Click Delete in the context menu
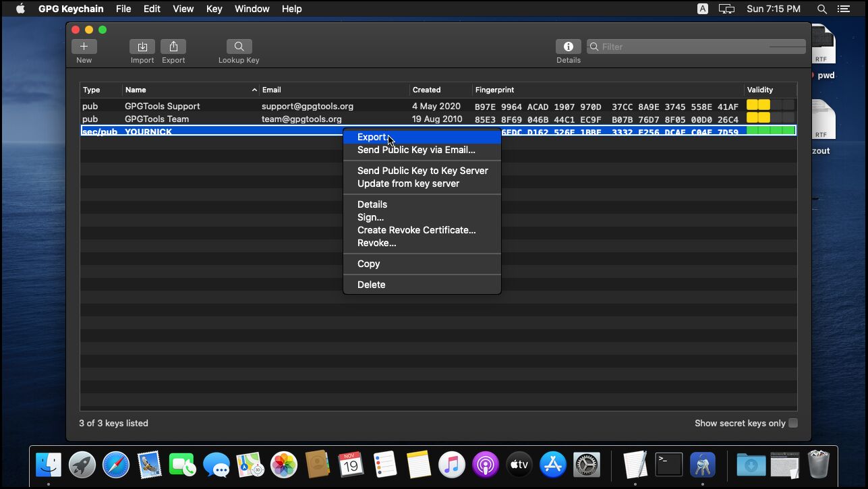This screenshot has height=489, width=868. point(371,285)
